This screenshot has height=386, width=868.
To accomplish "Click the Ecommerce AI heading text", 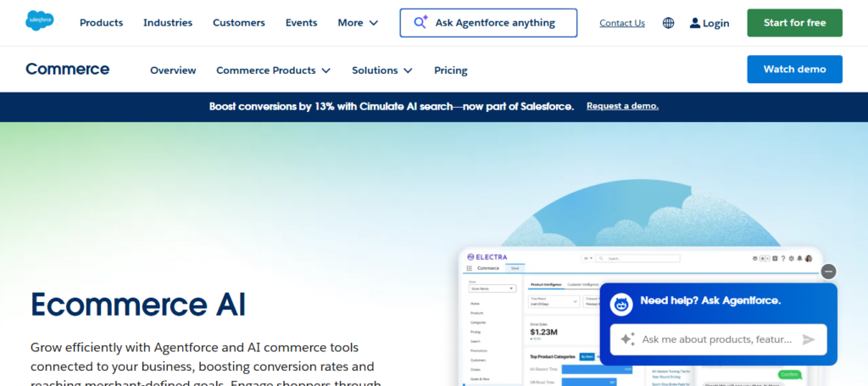I will click(x=138, y=305).
